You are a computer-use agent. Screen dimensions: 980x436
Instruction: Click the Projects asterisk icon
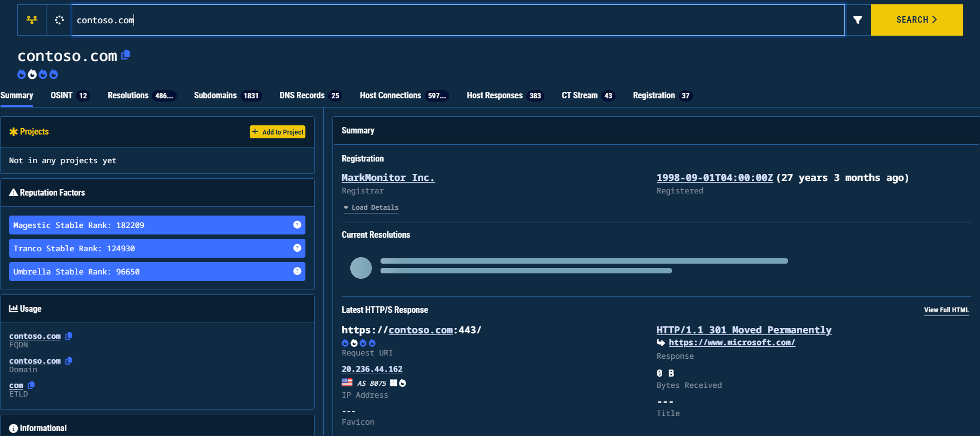click(x=14, y=132)
